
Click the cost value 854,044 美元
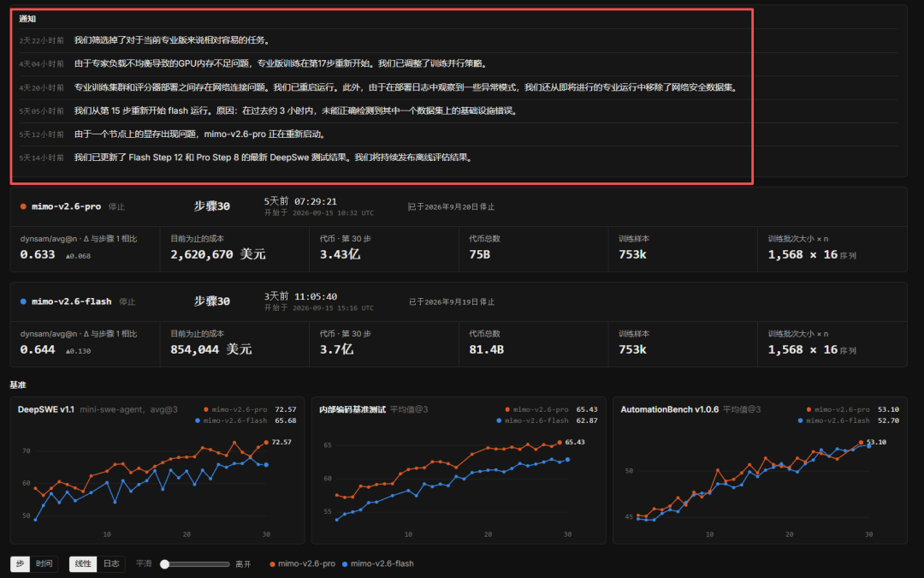[x=211, y=349]
